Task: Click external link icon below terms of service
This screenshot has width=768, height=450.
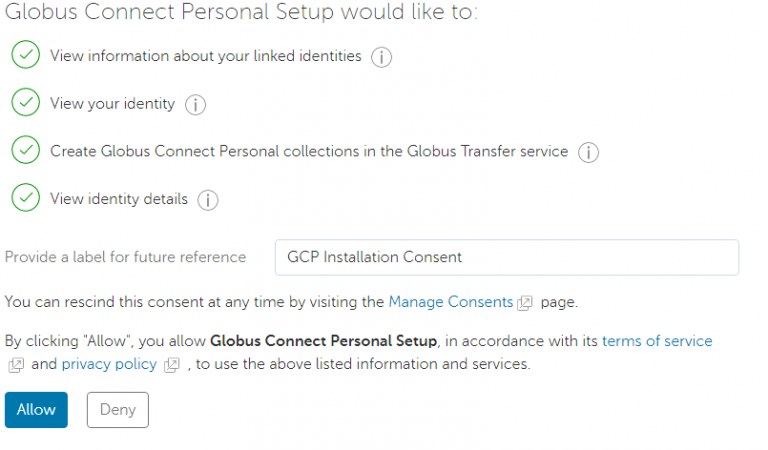Action: tap(16, 365)
